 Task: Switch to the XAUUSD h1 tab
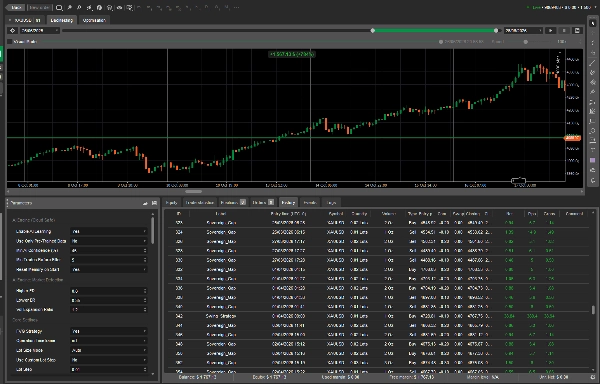(x=24, y=20)
